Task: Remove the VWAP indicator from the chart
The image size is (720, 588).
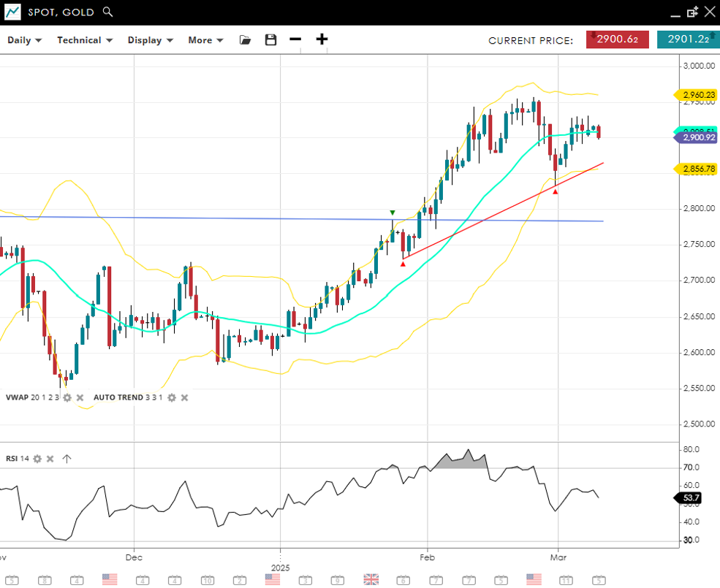Action: pos(80,397)
